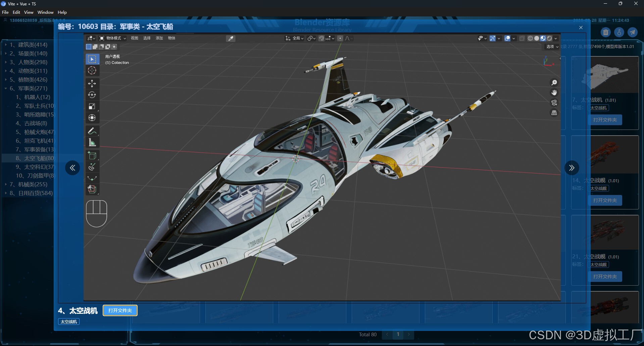Click 打开文件夹 for item 21 太空战舰
644x346 pixels.
(605, 277)
